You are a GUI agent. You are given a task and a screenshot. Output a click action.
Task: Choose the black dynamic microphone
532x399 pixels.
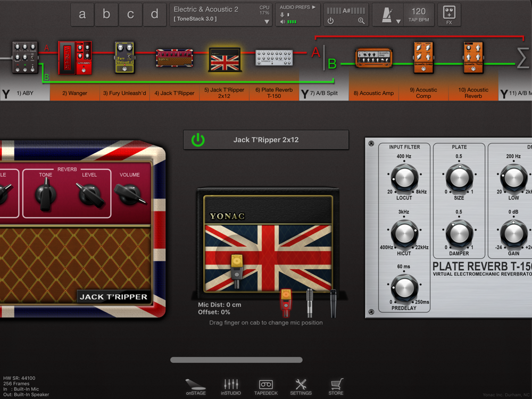[x=333, y=303]
